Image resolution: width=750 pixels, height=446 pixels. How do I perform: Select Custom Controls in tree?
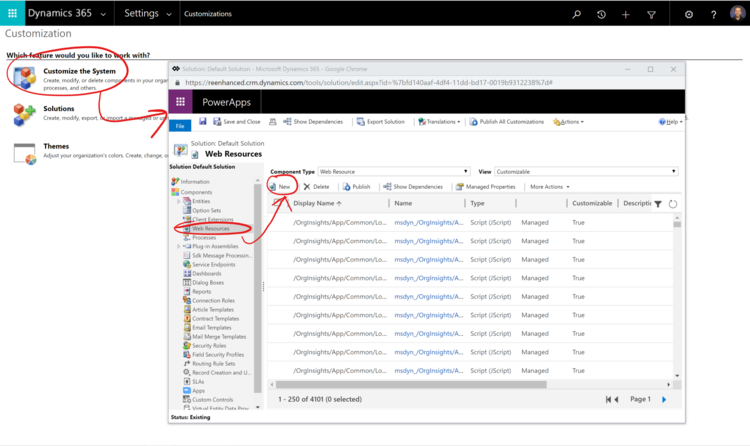212,400
